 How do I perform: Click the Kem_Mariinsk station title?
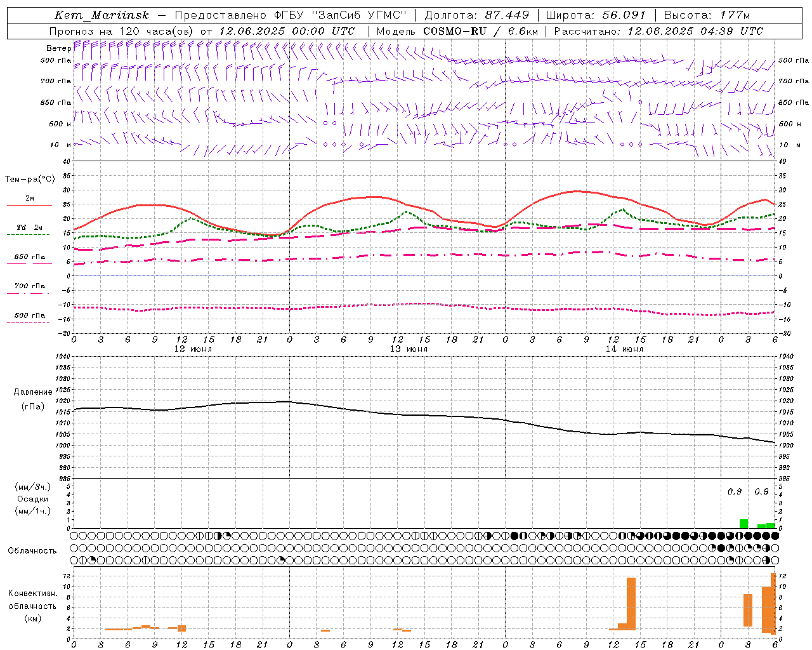pos(101,15)
